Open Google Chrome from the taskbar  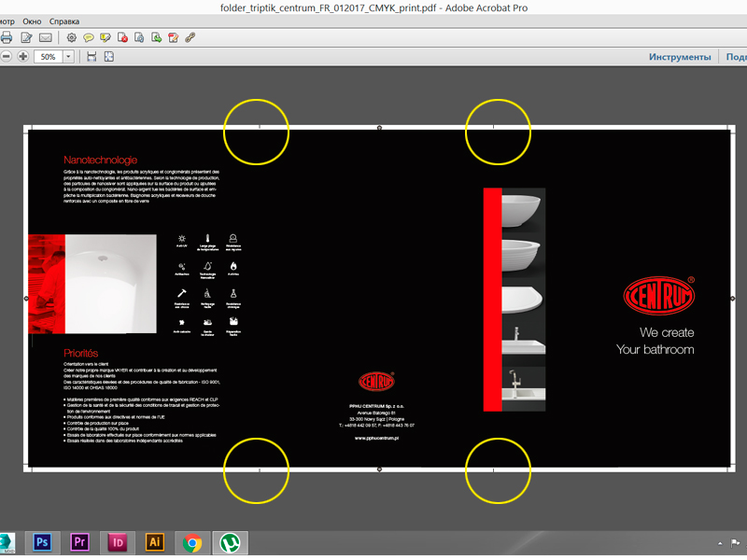[192, 543]
